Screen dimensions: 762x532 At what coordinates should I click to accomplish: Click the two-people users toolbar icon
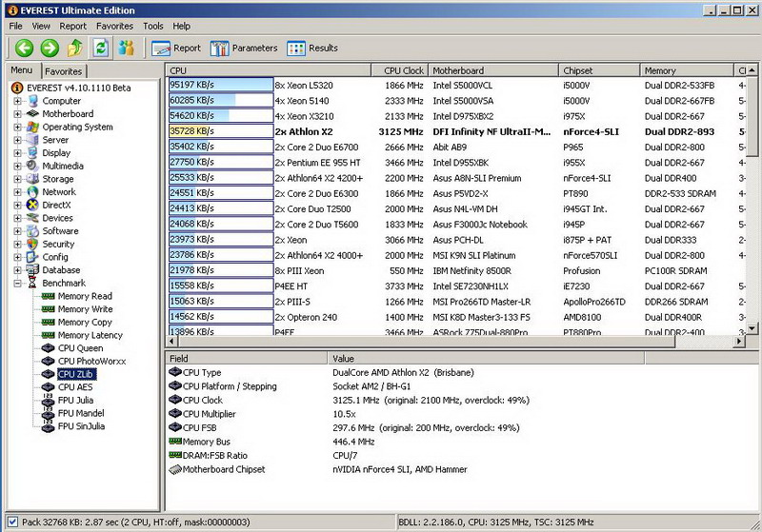coord(126,48)
